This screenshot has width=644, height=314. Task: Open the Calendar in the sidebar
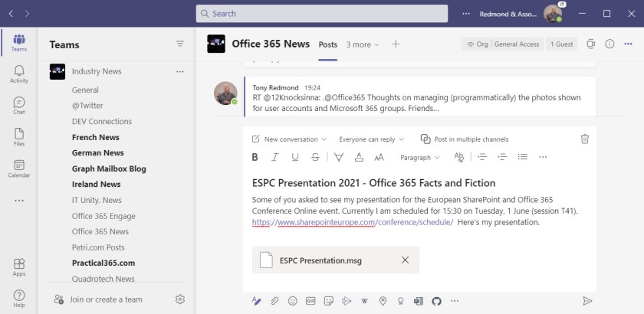[x=19, y=169]
